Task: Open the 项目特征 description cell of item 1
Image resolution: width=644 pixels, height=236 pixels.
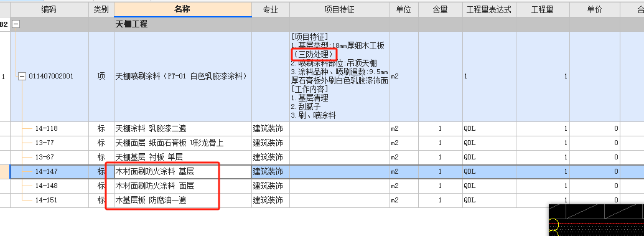Action: coord(340,77)
